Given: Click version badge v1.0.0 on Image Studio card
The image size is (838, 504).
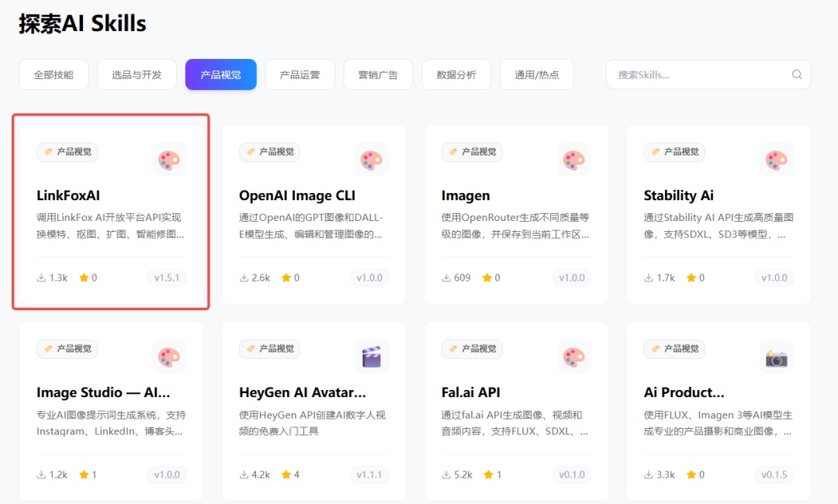Looking at the screenshot, I should 167,475.
